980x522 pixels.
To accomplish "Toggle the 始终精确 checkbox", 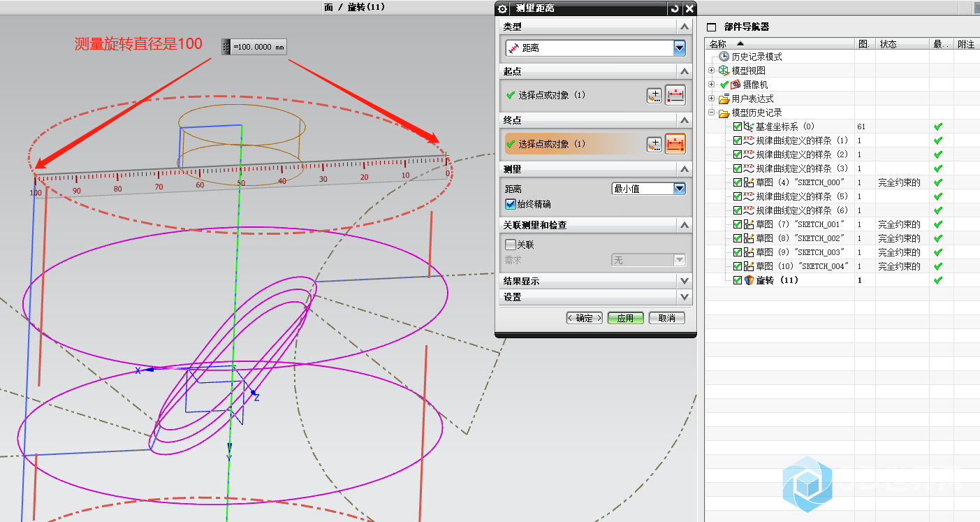I will [510, 204].
